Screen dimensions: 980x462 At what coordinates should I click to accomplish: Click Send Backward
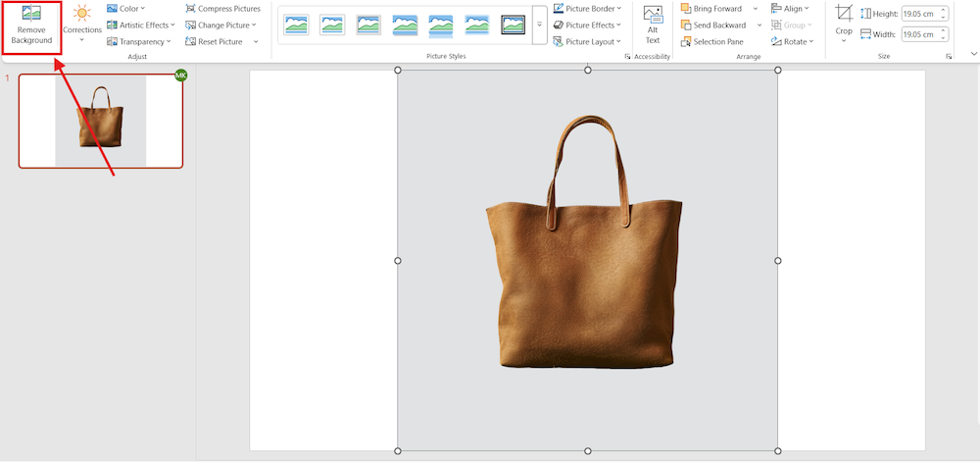coord(713,25)
